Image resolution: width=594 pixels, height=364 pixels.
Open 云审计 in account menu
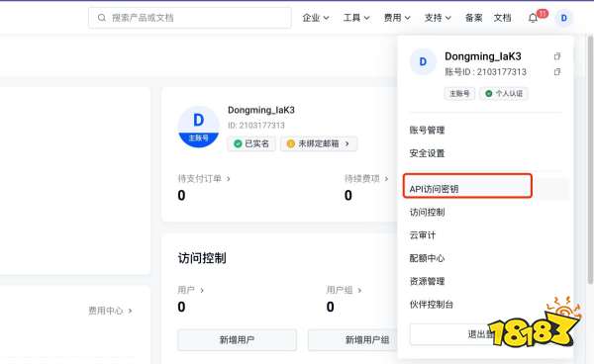point(423,235)
